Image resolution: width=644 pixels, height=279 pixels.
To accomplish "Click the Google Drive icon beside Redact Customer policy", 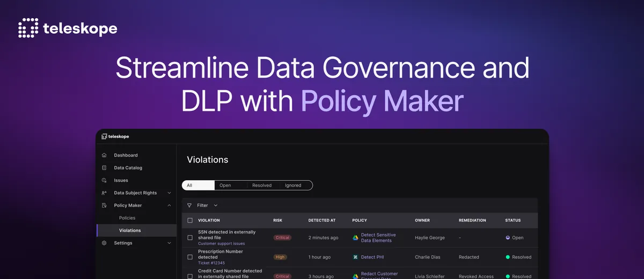I will 355,276.
